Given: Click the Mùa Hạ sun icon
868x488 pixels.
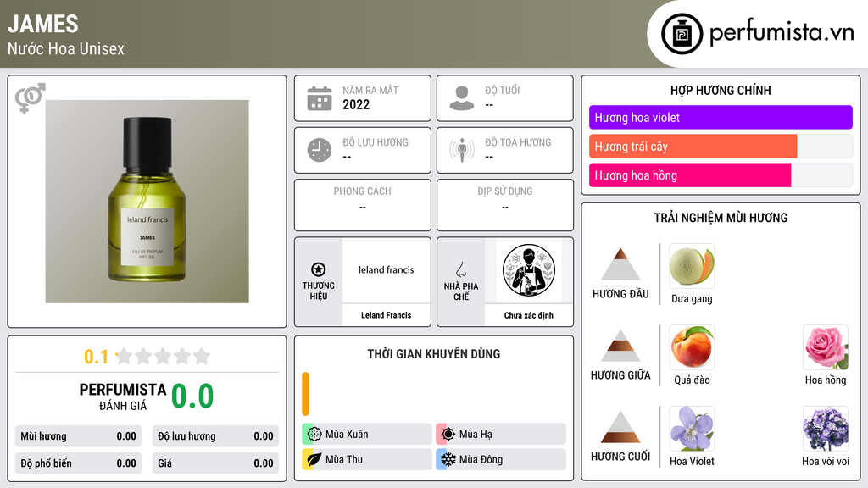Looking at the screenshot, I should click(x=448, y=435).
